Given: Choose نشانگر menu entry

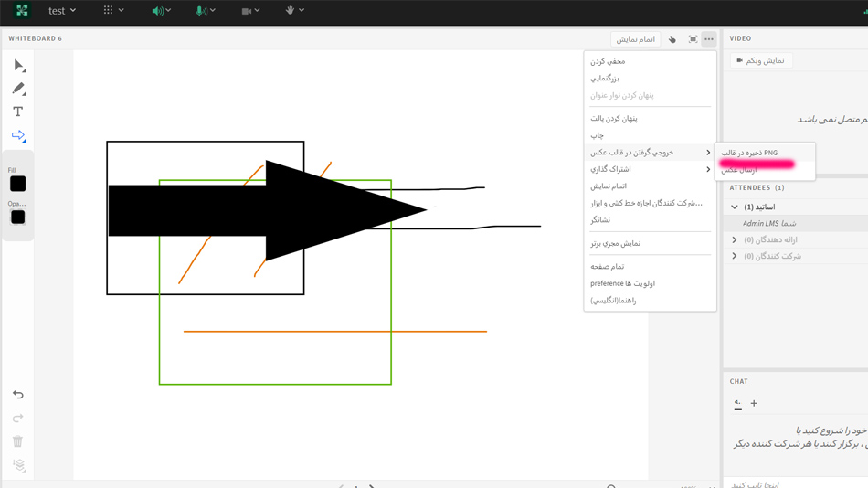Looking at the screenshot, I should coord(650,220).
